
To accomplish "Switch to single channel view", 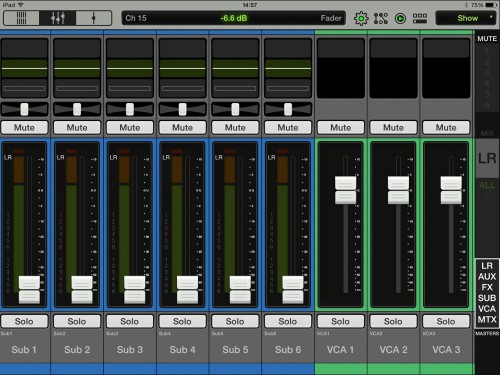I will tap(94, 18).
